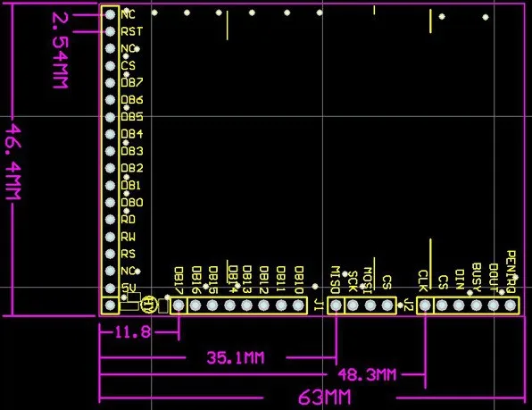Screen dimensions: 532x410
Task: Select the pad below the DIN label
Action: tap(459, 305)
